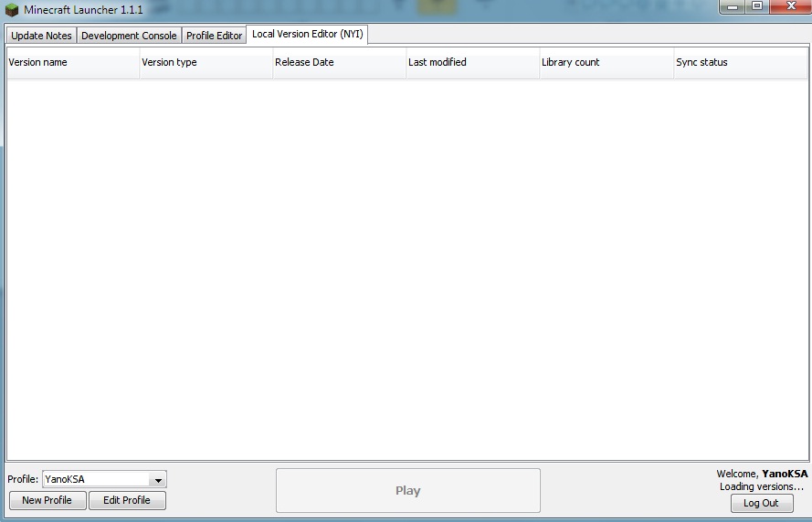This screenshot has height=522, width=812.
Task: Open the YanoKSA profile dropdown
Action: tap(105, 479)
